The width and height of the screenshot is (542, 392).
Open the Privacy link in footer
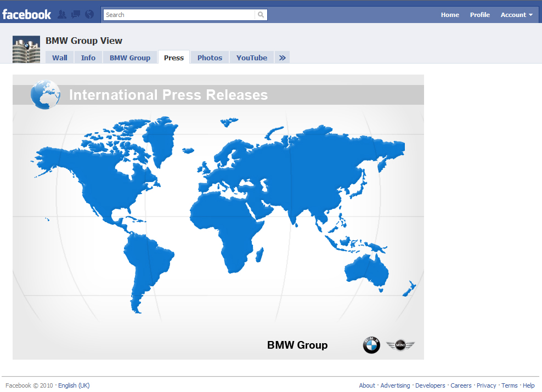pyautogui.click(x=487, y=385)
